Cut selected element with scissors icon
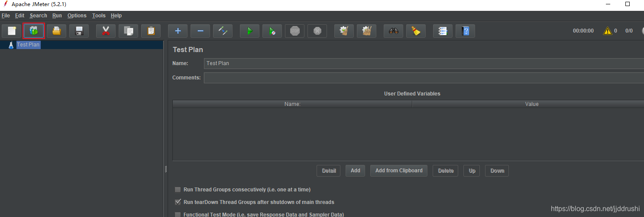Image resolution: width=644 pixels, height=217 pixels. pyautogui.click(x=106, y=31)
